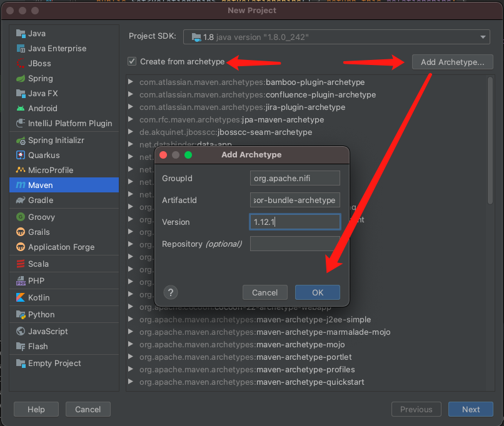Click the Spring Initializr icon
Screen dimensions: 504x426
(21, 141)
